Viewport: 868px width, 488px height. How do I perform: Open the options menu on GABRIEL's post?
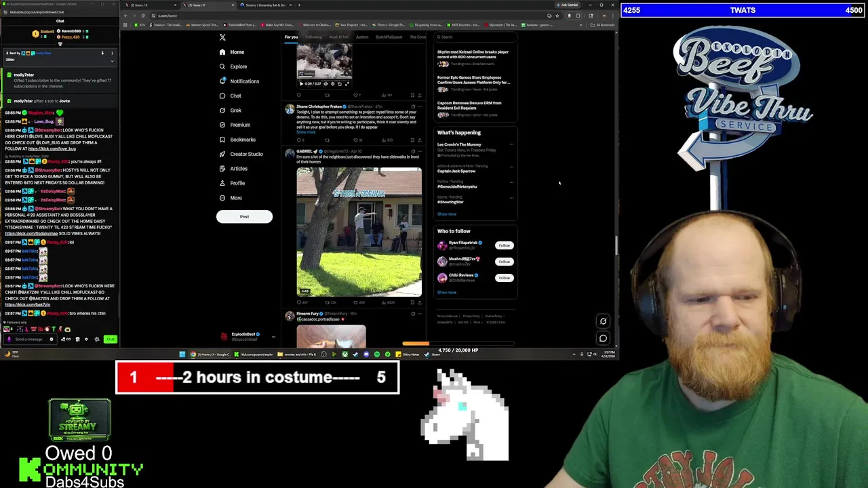tap(420, 151)
